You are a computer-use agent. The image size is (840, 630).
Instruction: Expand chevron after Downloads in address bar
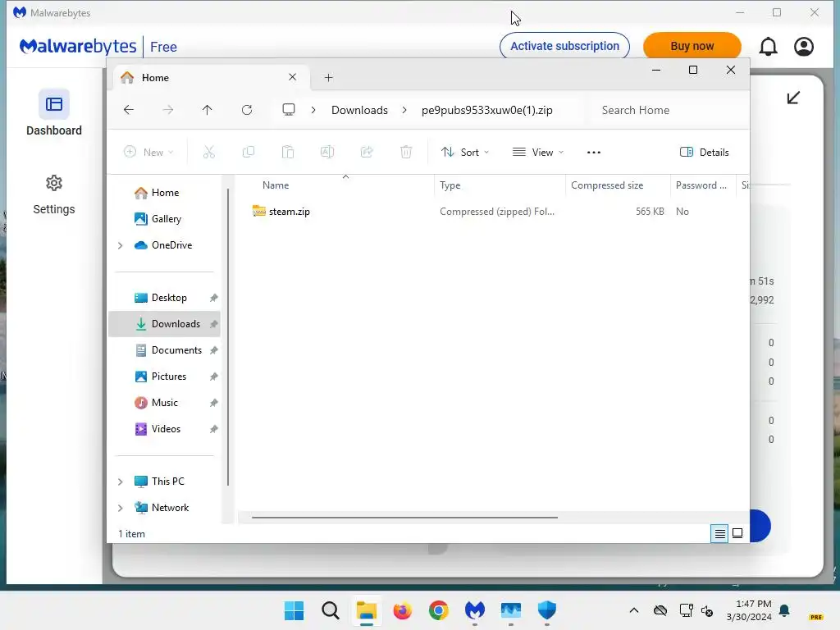pyautogui.click(x=404, y=110)
